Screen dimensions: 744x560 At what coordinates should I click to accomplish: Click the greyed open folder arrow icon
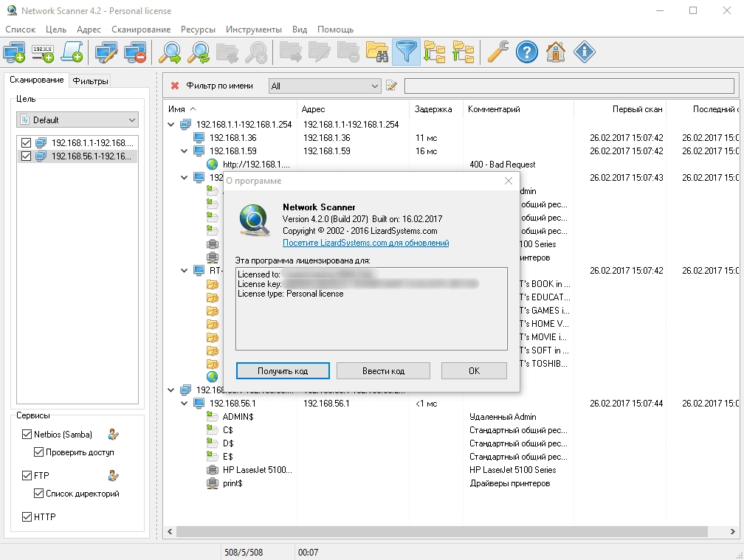[x=290, y=52]
